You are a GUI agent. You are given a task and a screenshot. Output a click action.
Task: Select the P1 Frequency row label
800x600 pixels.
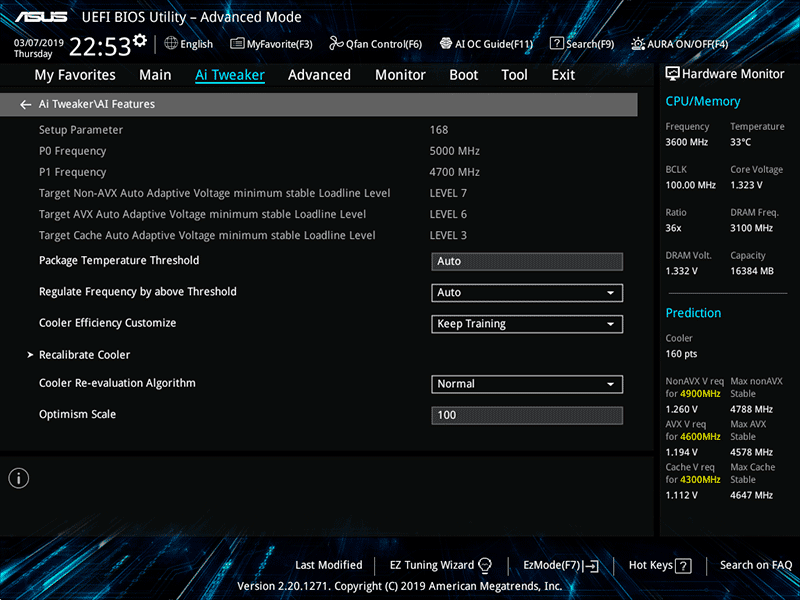tap(72, 172)
